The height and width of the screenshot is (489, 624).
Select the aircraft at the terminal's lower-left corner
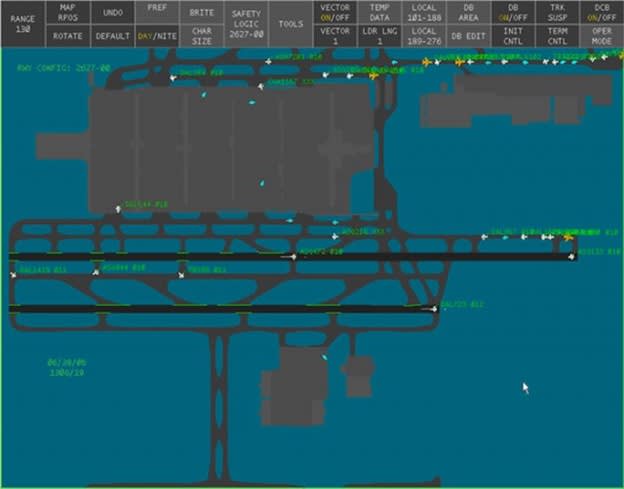point(120,209)
